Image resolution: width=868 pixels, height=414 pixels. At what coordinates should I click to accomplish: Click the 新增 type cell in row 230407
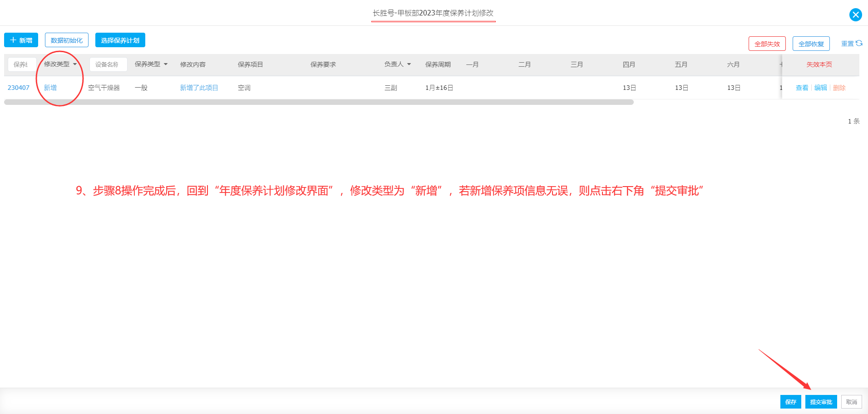click(50, 88)
